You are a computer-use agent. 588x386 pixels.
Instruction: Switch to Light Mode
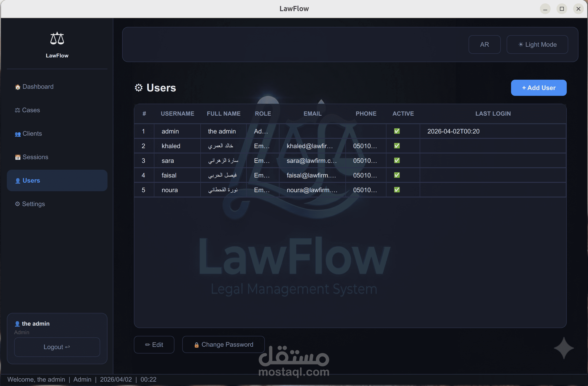coord(537,44)
